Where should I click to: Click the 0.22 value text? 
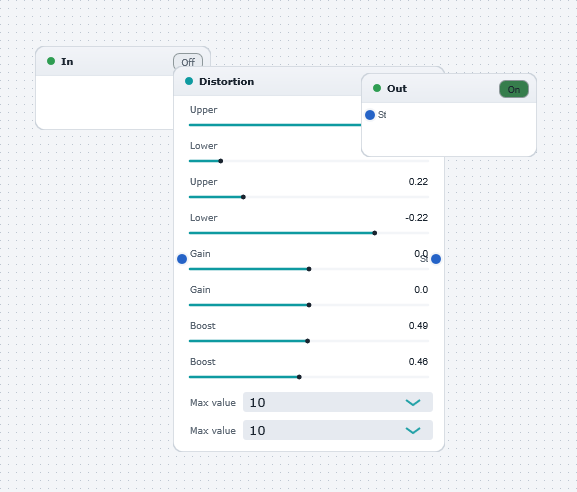pyautogui.click(x=418, y=182)
